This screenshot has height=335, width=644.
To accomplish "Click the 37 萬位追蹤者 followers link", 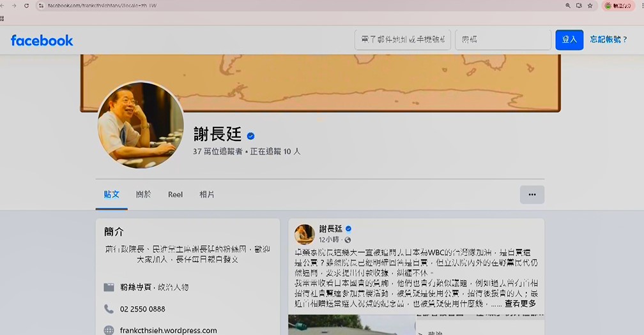I will (x=218, y=151).
